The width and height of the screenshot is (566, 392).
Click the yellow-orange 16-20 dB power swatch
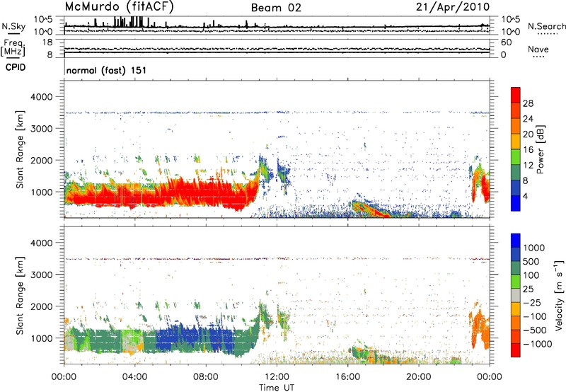[516, 141]
